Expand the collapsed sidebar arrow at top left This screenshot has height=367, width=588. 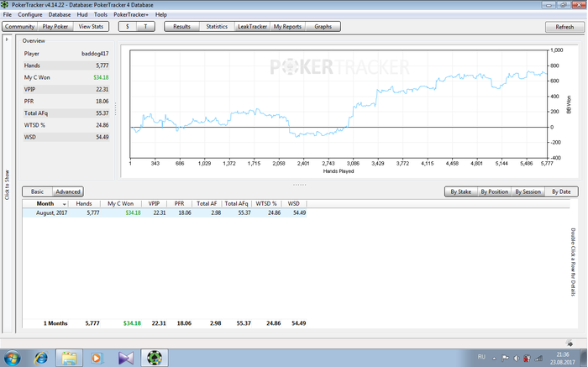pos(7,39)
